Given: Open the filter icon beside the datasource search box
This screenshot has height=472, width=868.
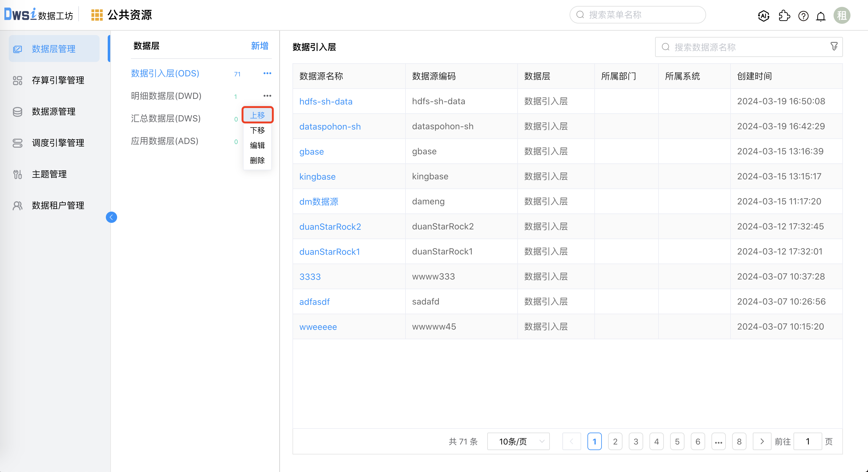Looking at the screenshot, I should point(834,47).
